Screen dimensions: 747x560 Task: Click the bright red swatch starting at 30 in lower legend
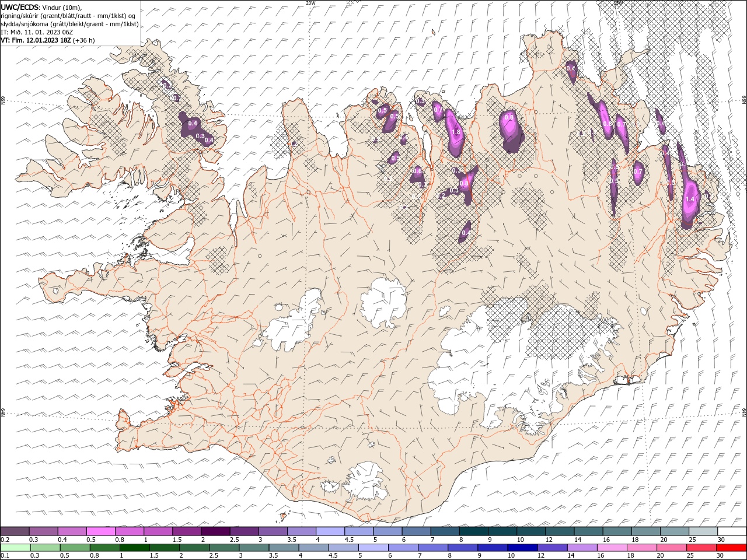pyautogui.click(x=731, y=548)
